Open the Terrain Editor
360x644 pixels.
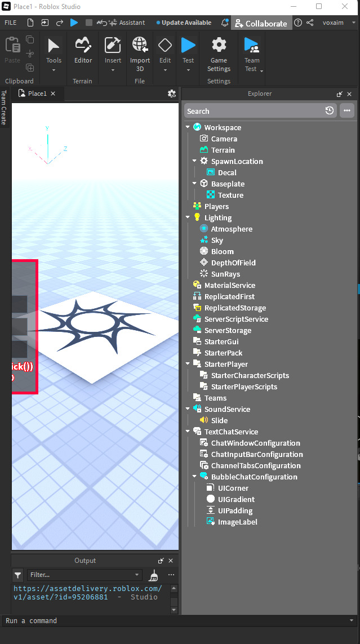[83, 51]
